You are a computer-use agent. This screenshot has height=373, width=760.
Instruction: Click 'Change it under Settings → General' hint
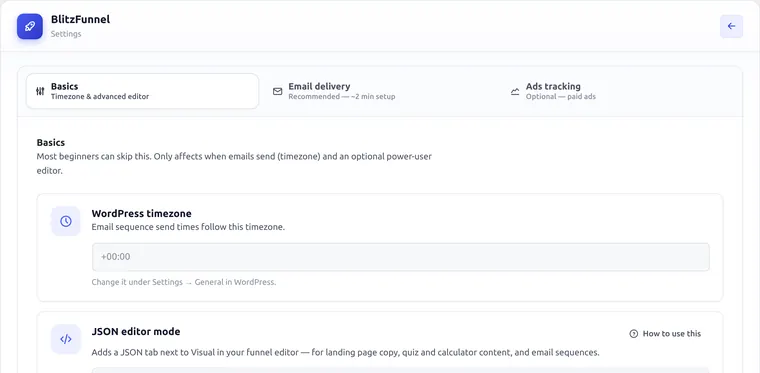coord(184,282)
